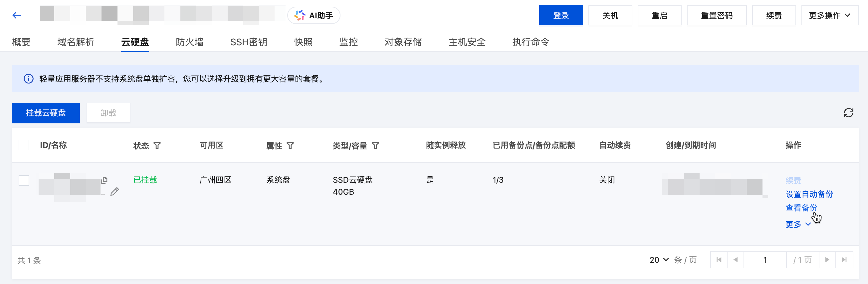This screenshot has height=284, width=868.
Task: Expand the row's 更多 actions menu
Action: pyautogui.click(x=797, y=224)
